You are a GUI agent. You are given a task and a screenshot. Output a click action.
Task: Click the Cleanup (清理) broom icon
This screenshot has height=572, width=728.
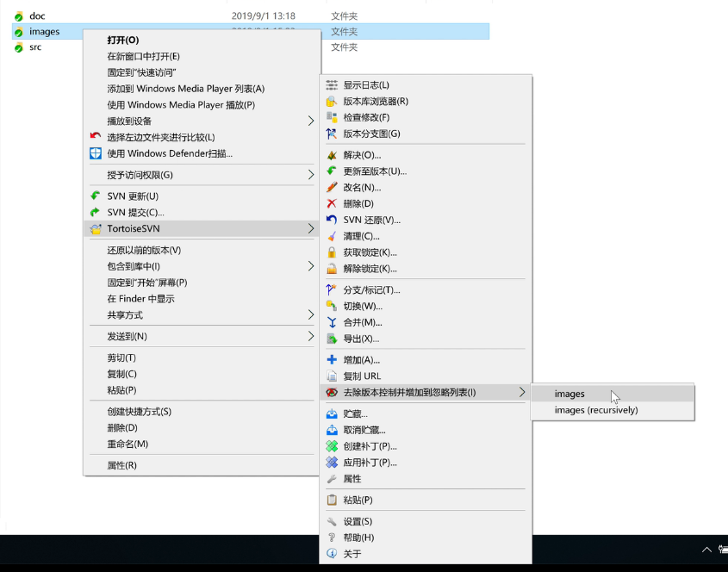332,236
